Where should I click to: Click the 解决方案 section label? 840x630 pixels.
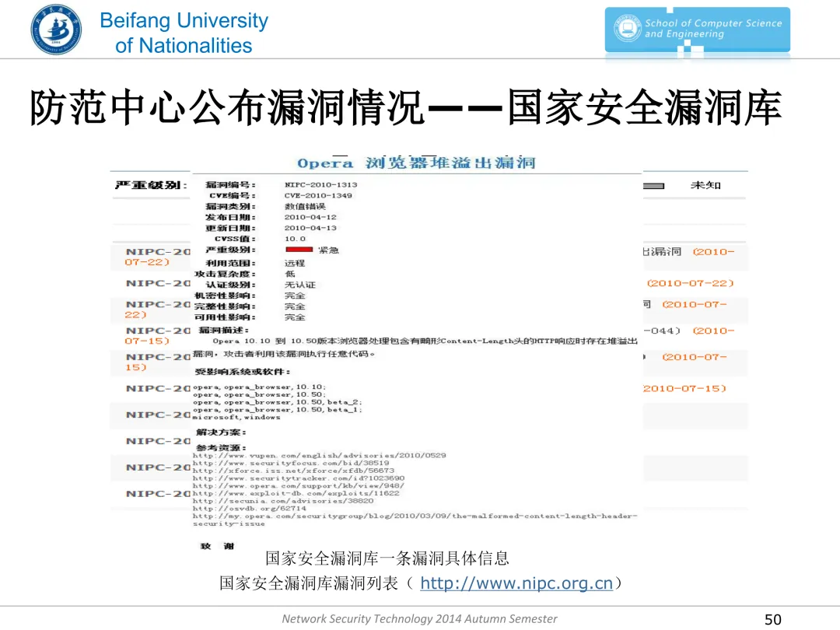click(221, 432)
